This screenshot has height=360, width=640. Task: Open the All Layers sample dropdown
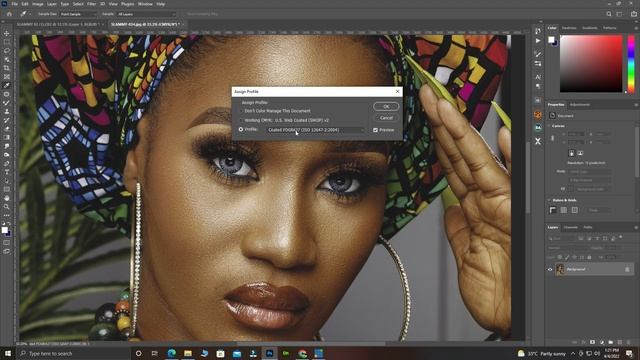coord(147,14)
